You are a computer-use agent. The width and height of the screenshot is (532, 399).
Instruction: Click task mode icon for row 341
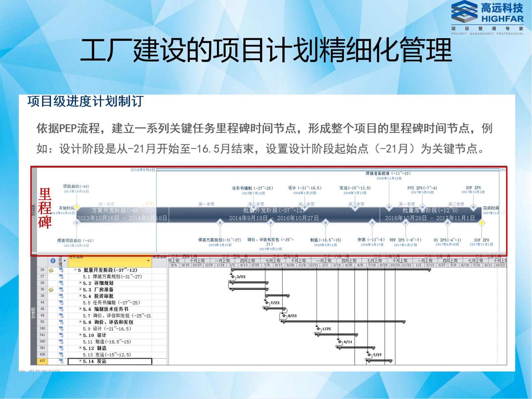click(x=61, y=335)
